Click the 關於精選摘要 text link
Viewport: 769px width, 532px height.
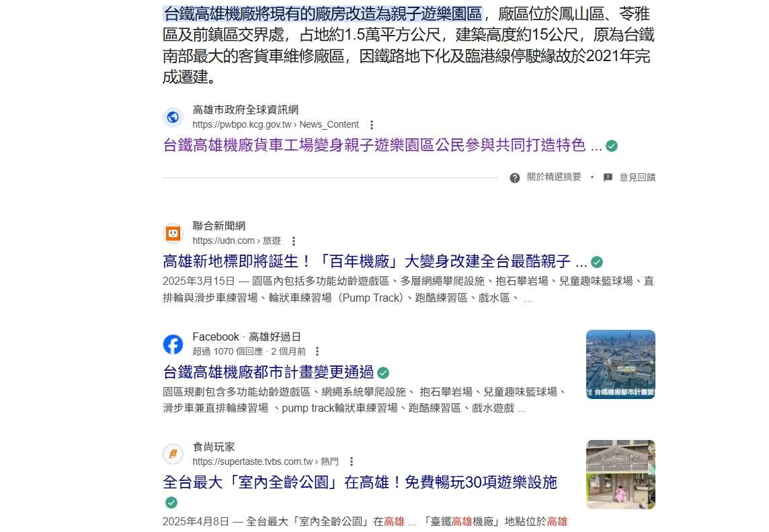coord(554,177)
